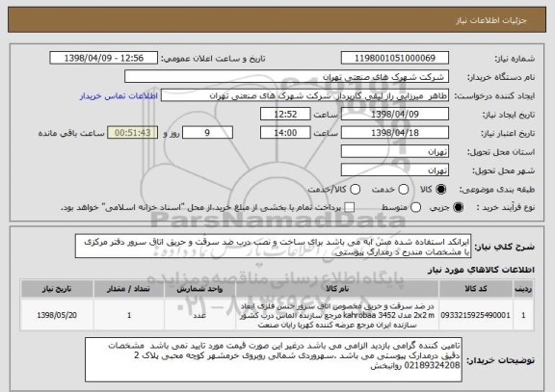Viewport: 555px width, 392px height.
Task: Click the شماره نیاز field 1198001051000069
Action: (395, 58)
